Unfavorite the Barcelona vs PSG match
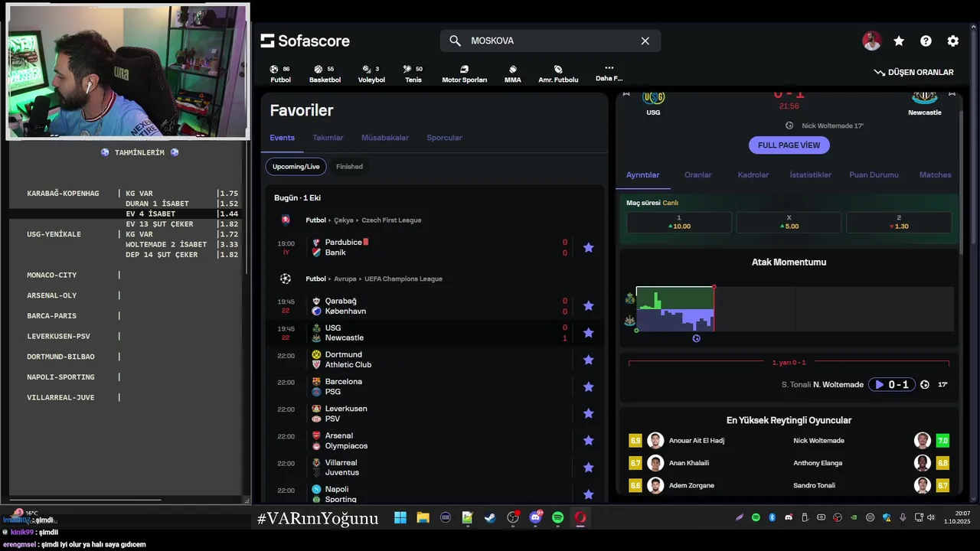 588,387
